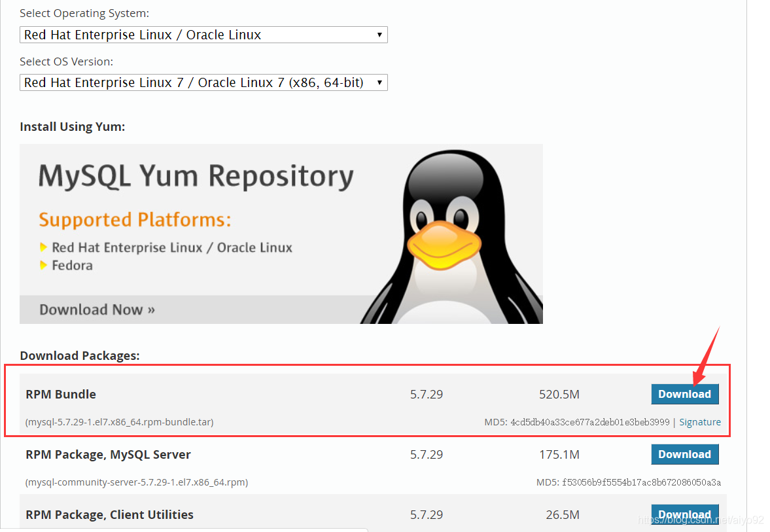
Task: Select filename mysql-community-server-5.7.29-1.el7.x86_64.rpm
Action: tap(137, 482)
